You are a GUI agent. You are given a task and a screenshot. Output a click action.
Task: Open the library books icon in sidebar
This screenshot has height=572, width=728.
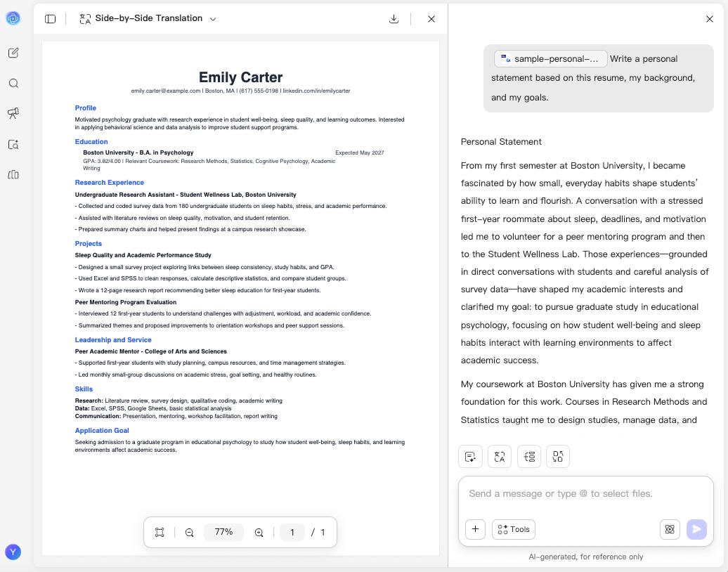(13, 174)
